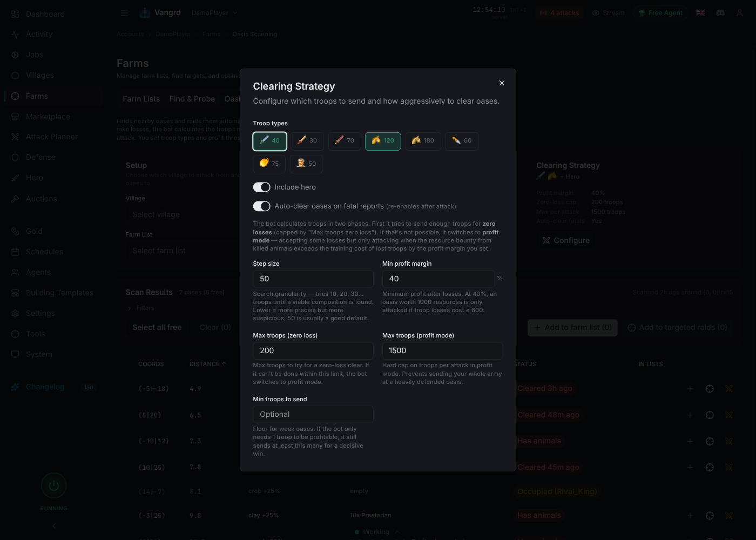Click the Vangrd logo
This screenshot has height=540, width=756.
coord(144,12)
